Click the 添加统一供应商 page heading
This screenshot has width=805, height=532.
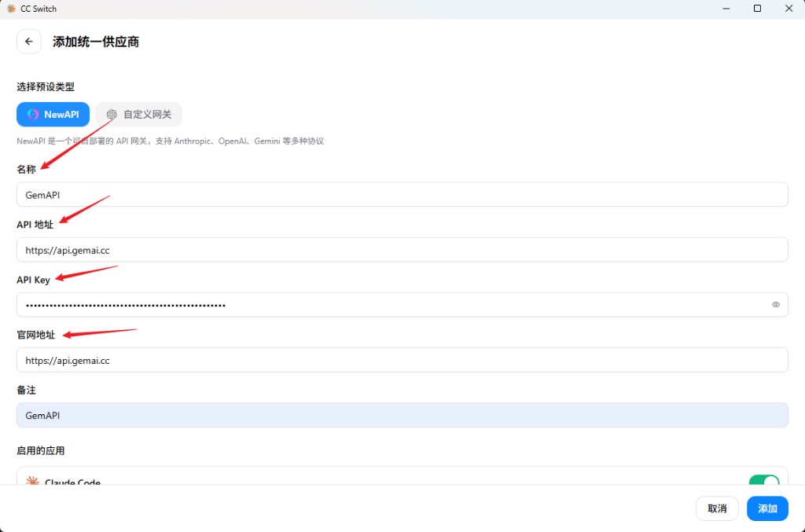pos(96,42)
